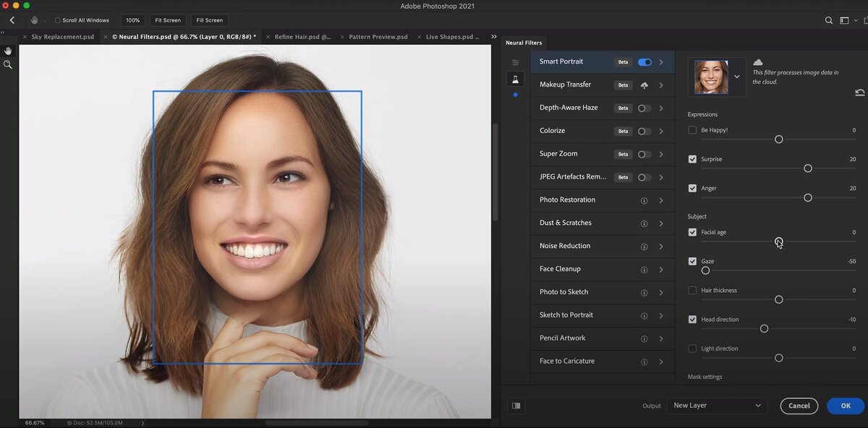
Task: Enable the Colorize filter toggle
Action: click(x=644, y=132)
